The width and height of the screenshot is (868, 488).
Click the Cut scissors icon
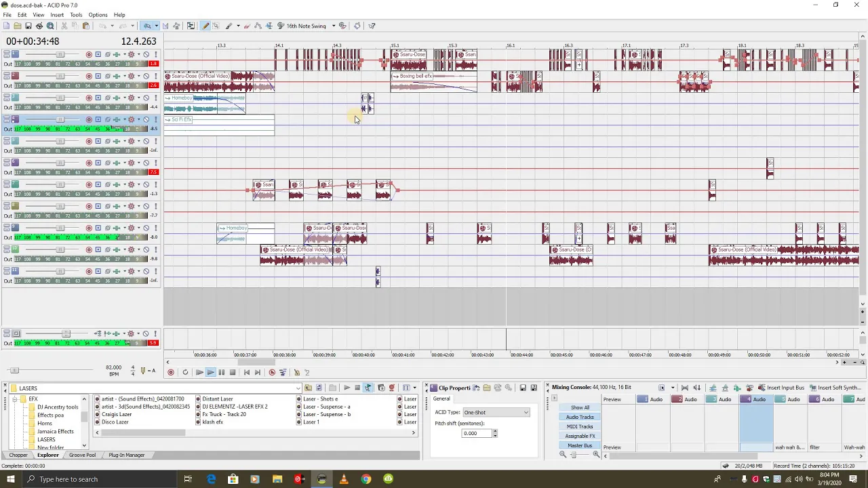64,26
